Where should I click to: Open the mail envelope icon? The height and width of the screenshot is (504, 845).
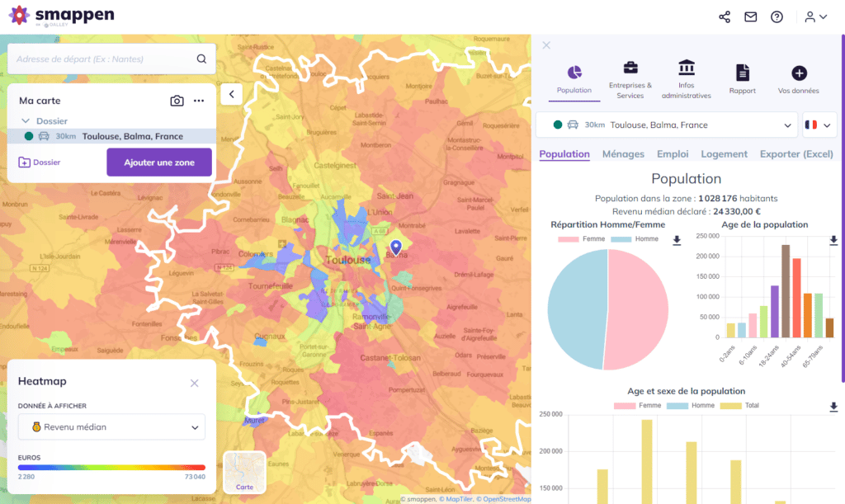click(750, 16)
